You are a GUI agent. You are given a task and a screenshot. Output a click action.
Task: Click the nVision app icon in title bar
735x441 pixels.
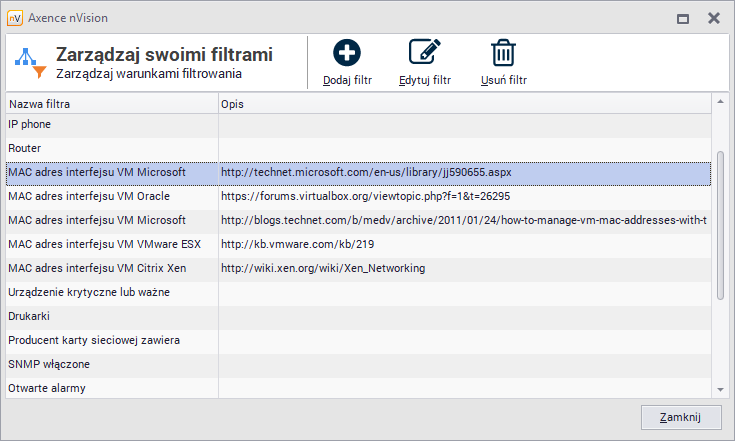[15, 18]
